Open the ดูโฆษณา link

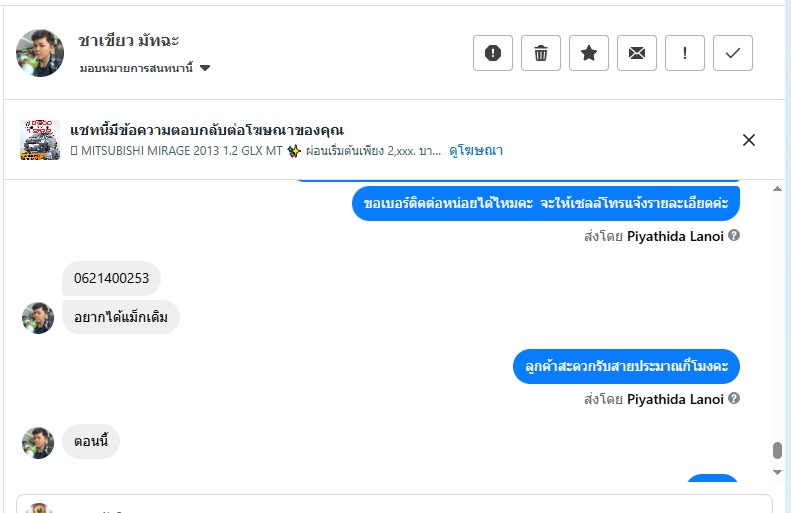[x=475, y=151]
